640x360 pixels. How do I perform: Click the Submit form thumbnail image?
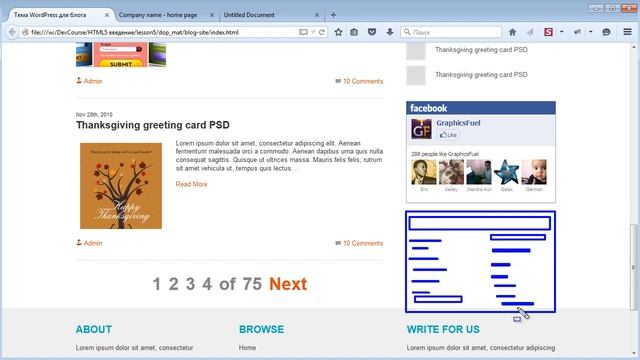coord(121,55)
